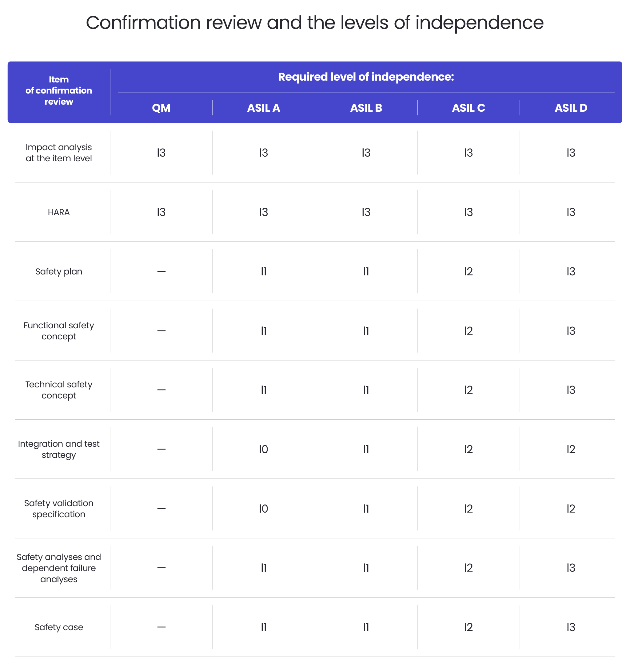Viewport: 630px width, 672px height.
Task: Click the HARA row label
Action: (59, 212)
